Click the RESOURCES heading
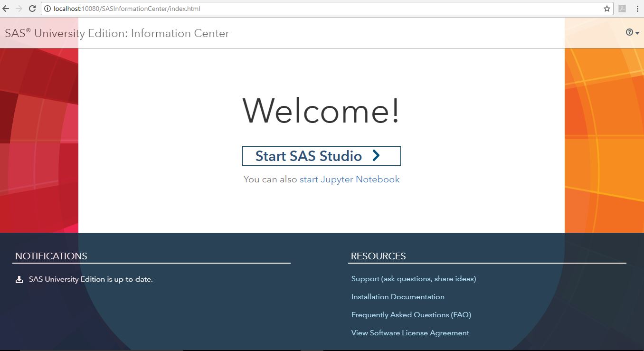644x351 pixels. [x=378, y=256]
